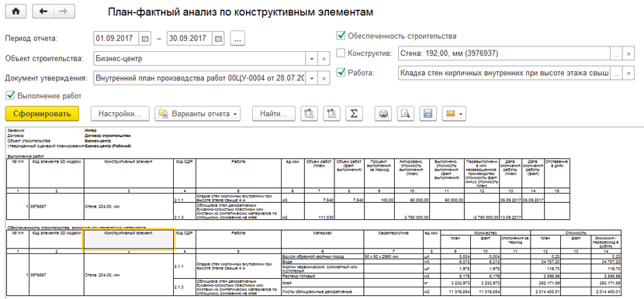Click the first expand groups icon
This screenshot has height=299, width=644.
point(310,114)
